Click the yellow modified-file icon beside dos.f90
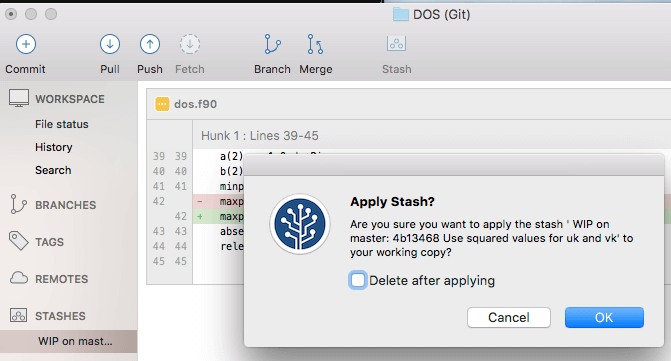Viewport: 671px width, 361px height. (162, 104)
